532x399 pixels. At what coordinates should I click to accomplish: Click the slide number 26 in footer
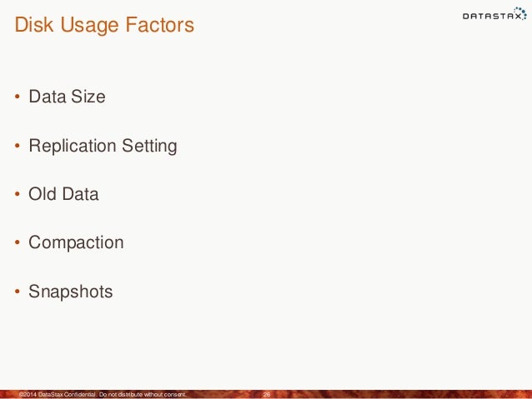click(267, 394)
